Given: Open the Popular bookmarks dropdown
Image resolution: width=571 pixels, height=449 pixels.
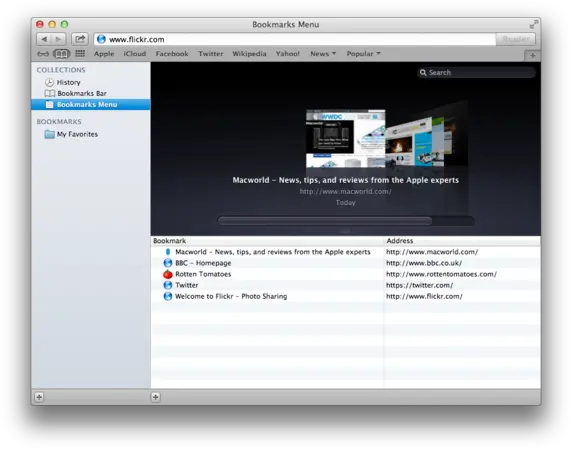Looking at the screenshot, I should pyautogui.click(x=363, y=54).
